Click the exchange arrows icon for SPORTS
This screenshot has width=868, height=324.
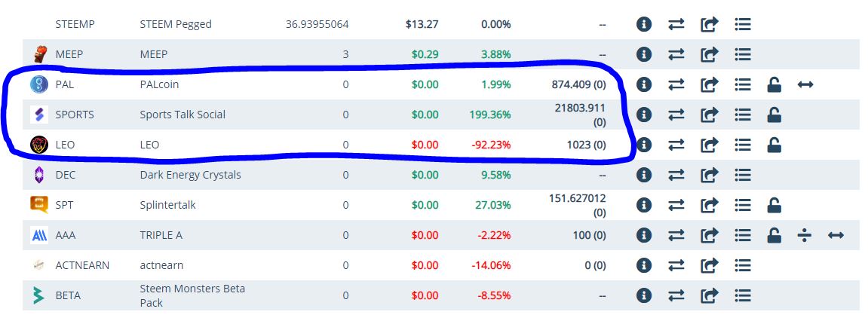[676, 115]
